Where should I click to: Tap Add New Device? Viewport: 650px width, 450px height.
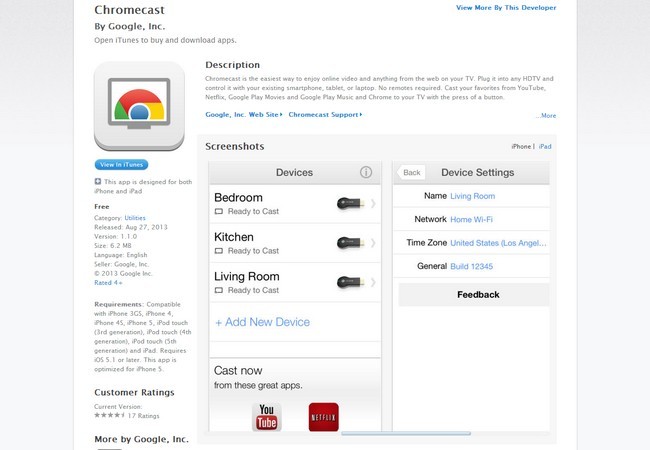coord(262,322)
